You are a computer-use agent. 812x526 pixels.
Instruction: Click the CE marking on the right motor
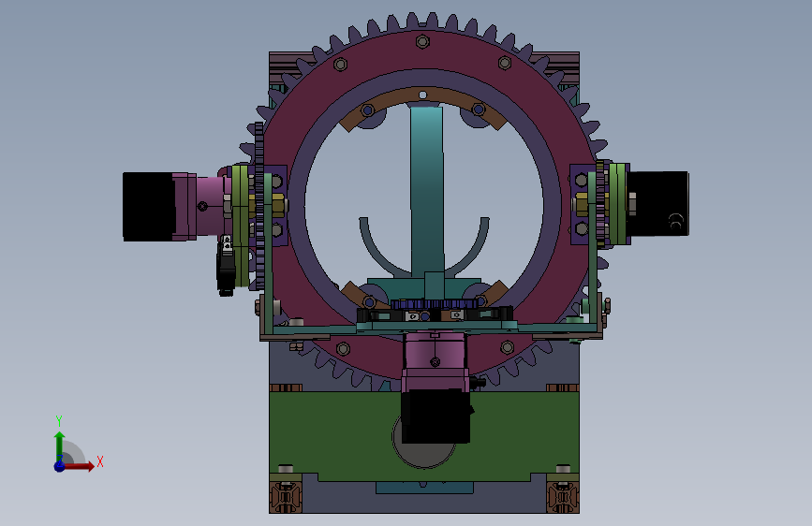pos(676,221)
